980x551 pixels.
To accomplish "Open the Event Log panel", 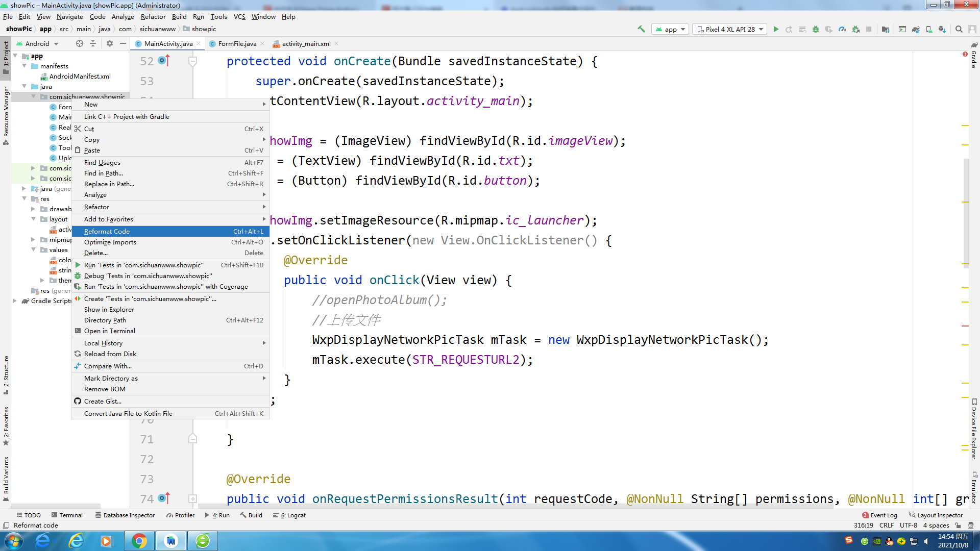I will [879, 515].
